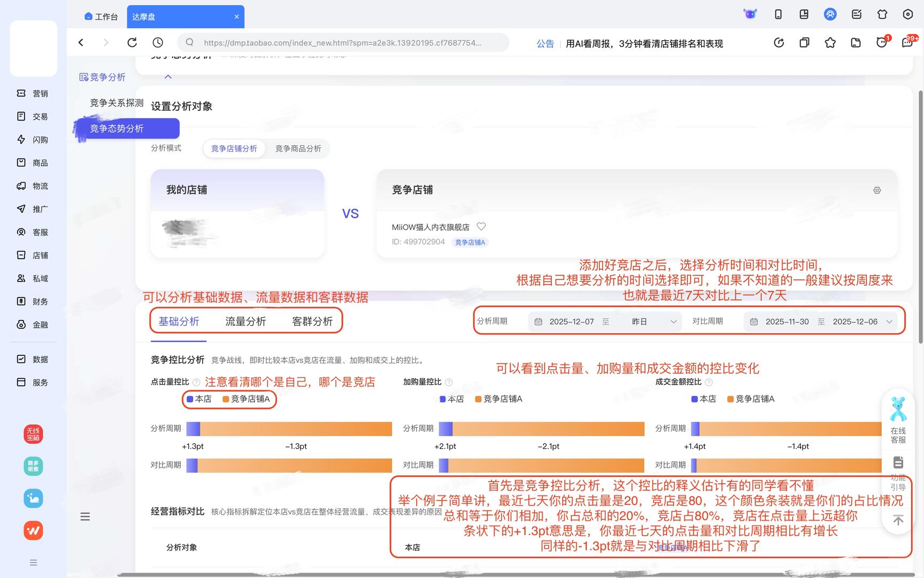Image resolution: width=924 pixels, height=578 pixels.
Task: Open 服务 sidebar item
Action: (33, 382)
